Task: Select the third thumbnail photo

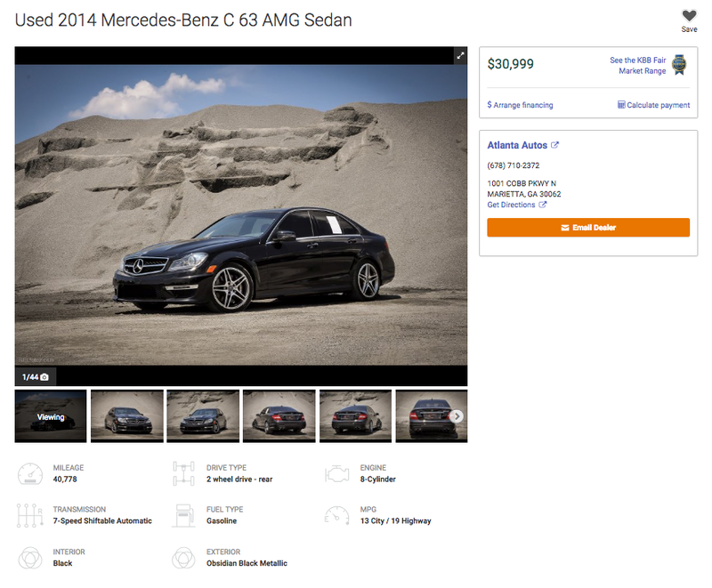Action: click(203, 416)
